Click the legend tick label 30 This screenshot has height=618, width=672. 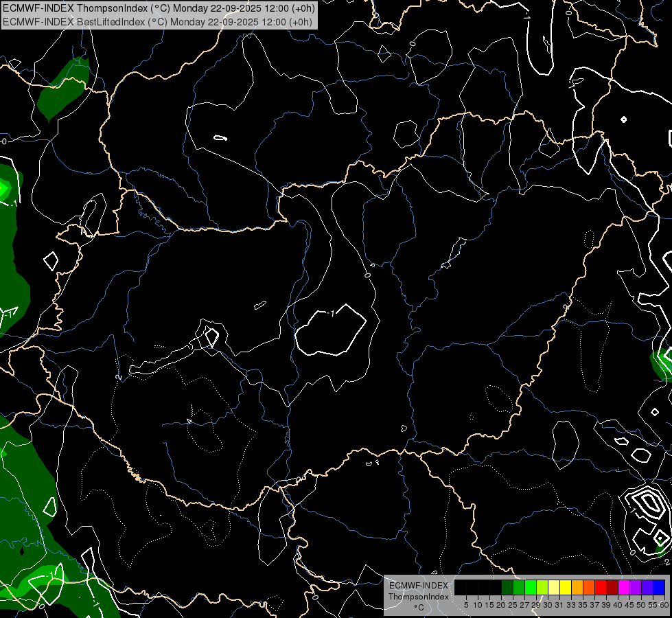click(x=548, y=605)
